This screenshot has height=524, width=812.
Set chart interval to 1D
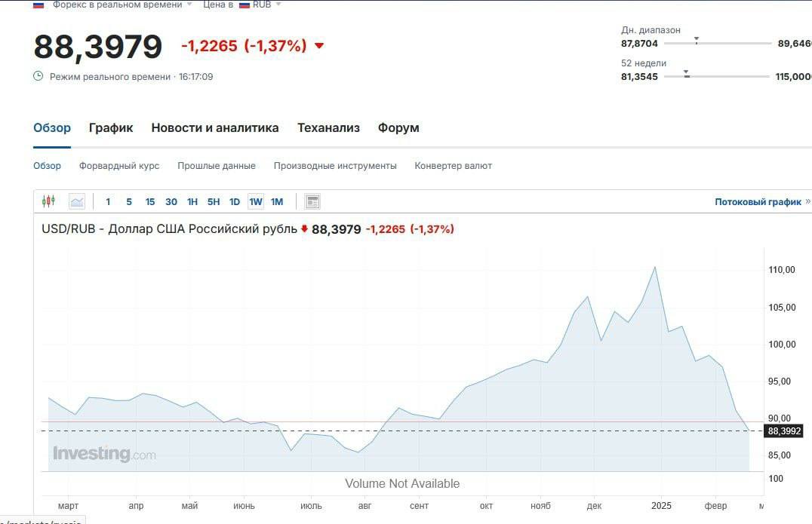(235, 201)
